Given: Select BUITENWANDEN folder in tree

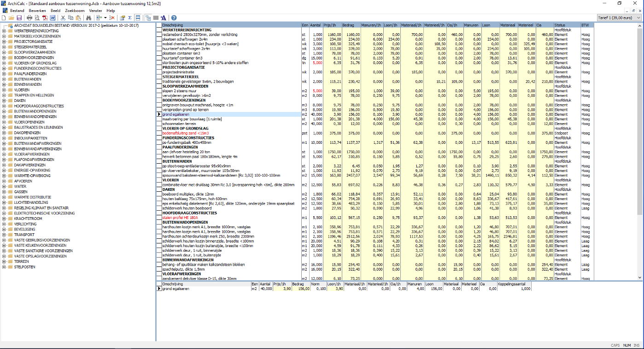Looking at the screenshot, I should (28, 79).
